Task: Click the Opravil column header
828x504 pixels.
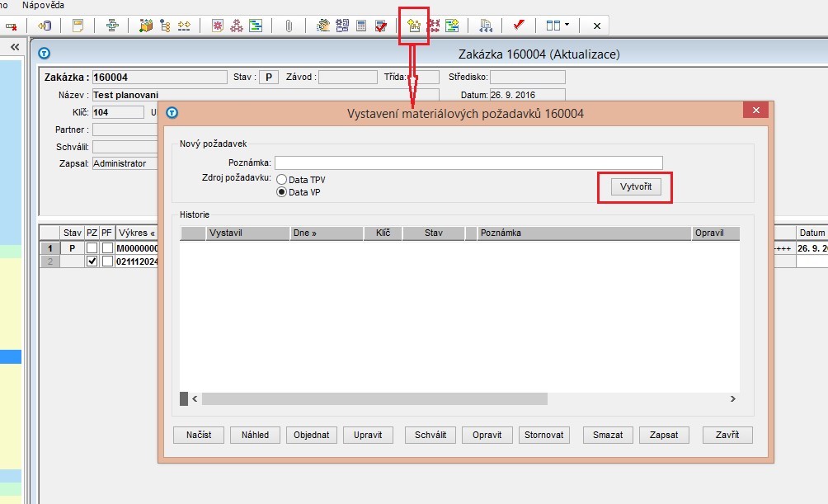Action: click(716, 233)
